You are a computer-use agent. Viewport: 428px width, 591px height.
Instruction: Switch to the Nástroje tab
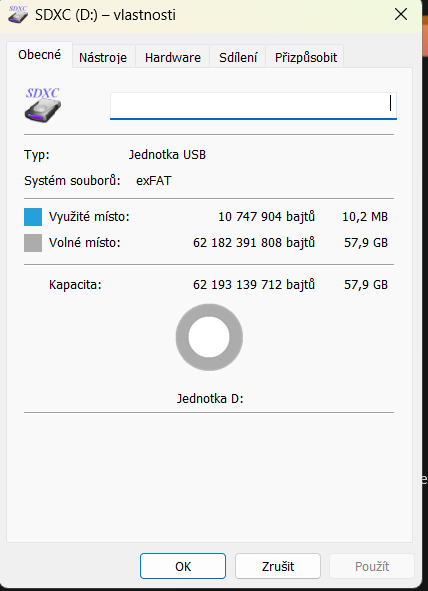103,57
